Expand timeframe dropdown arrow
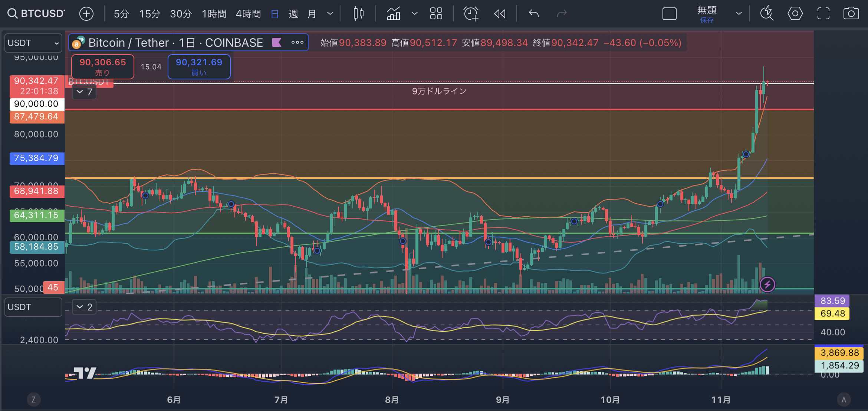Viewport: 868px width, 411px height. pyautogui.click(x=330, y=14)
